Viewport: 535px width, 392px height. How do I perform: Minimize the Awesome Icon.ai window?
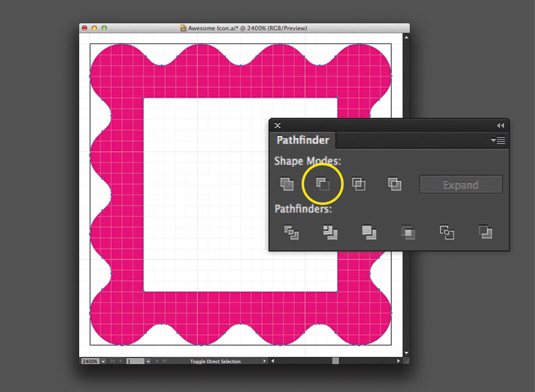95,28
